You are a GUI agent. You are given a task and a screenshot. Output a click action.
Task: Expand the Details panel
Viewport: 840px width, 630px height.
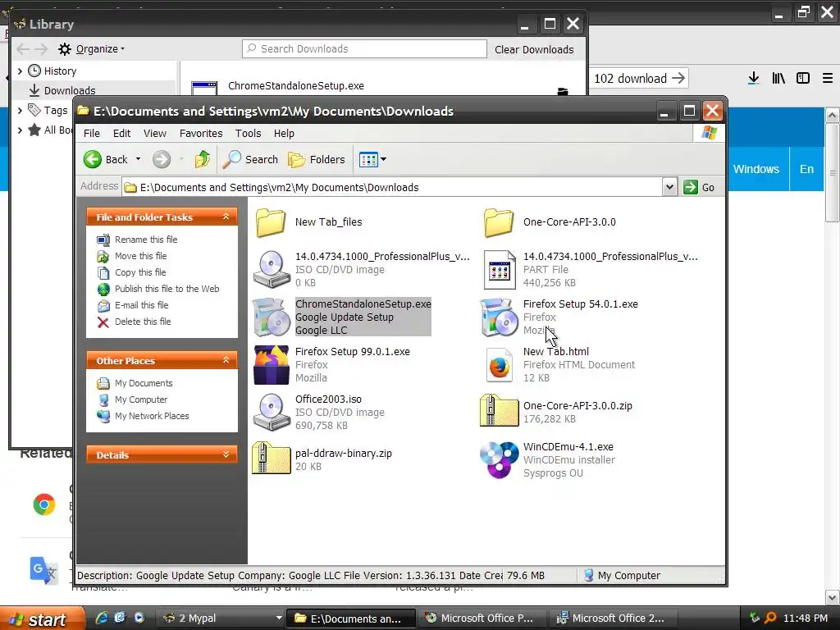[226, 454]
